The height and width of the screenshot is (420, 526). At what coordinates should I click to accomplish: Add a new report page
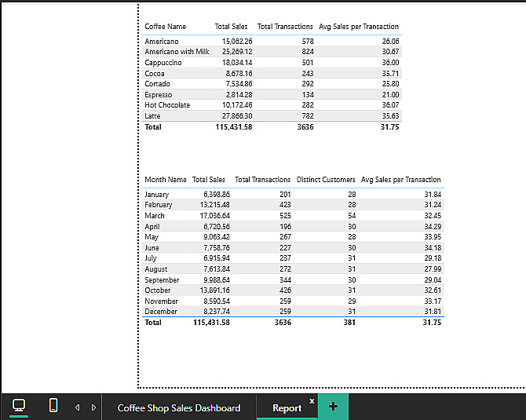coord(333,407)
